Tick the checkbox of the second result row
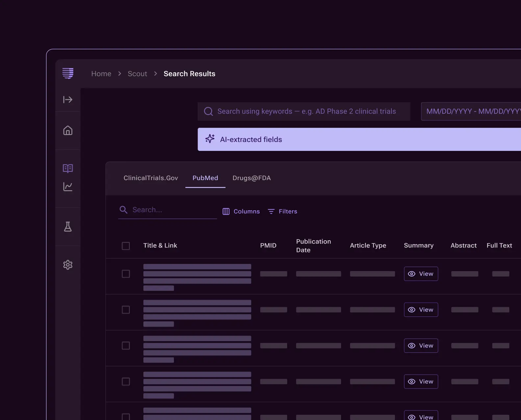The height and width of the screenshot is (420, 521). click(126, 310)
